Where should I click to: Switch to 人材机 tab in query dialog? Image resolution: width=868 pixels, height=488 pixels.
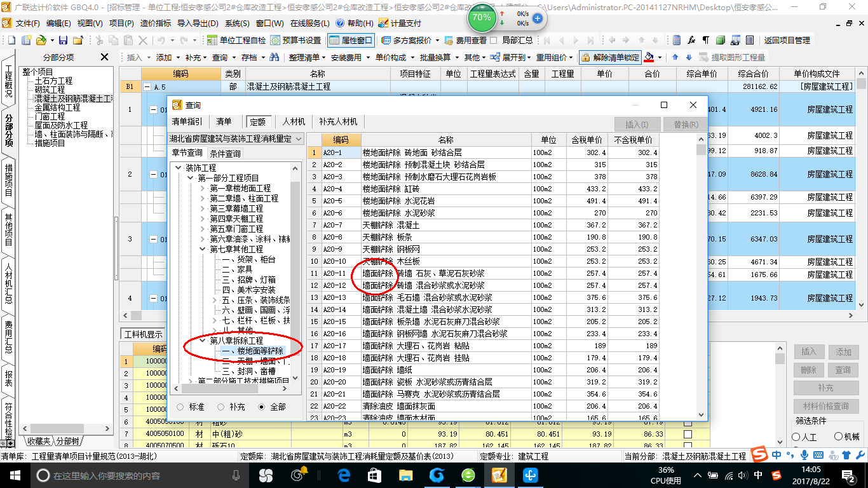pyautogui.click(x=294, y=122)
